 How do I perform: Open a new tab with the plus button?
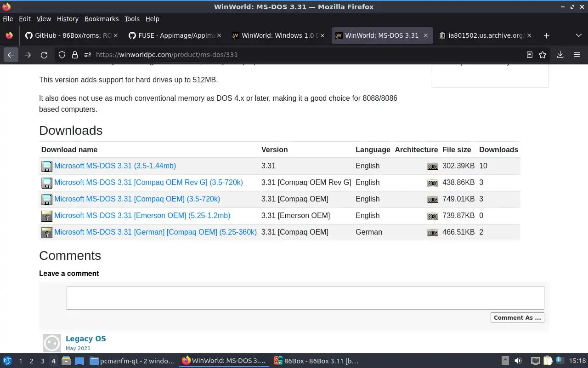[x=546, y=35]
